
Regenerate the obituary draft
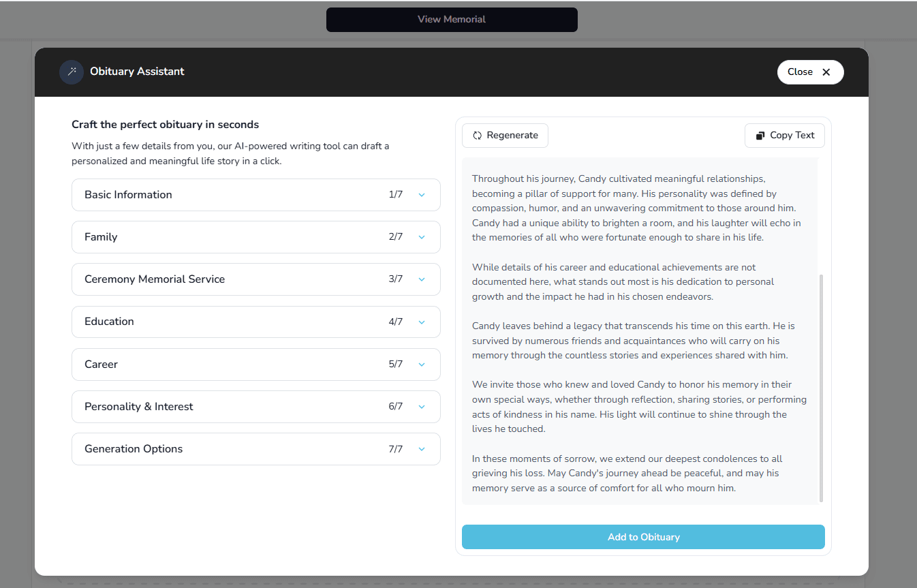click(x=505, y=135)
